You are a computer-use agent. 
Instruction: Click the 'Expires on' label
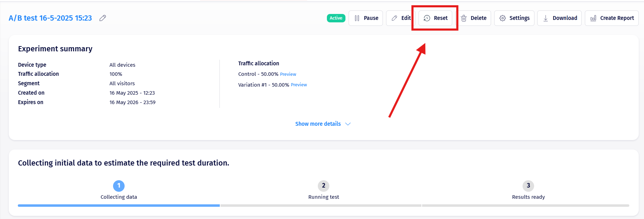click(31, 102)
